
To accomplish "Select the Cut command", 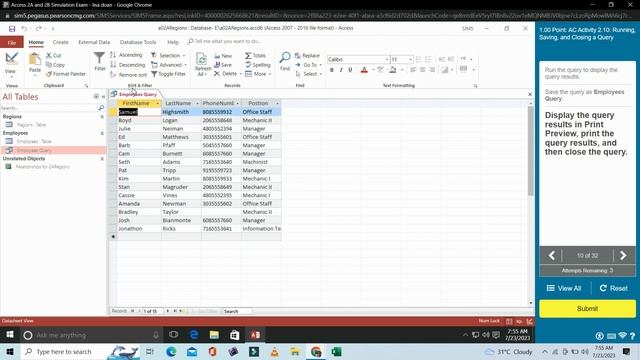I will coord(54,55).
